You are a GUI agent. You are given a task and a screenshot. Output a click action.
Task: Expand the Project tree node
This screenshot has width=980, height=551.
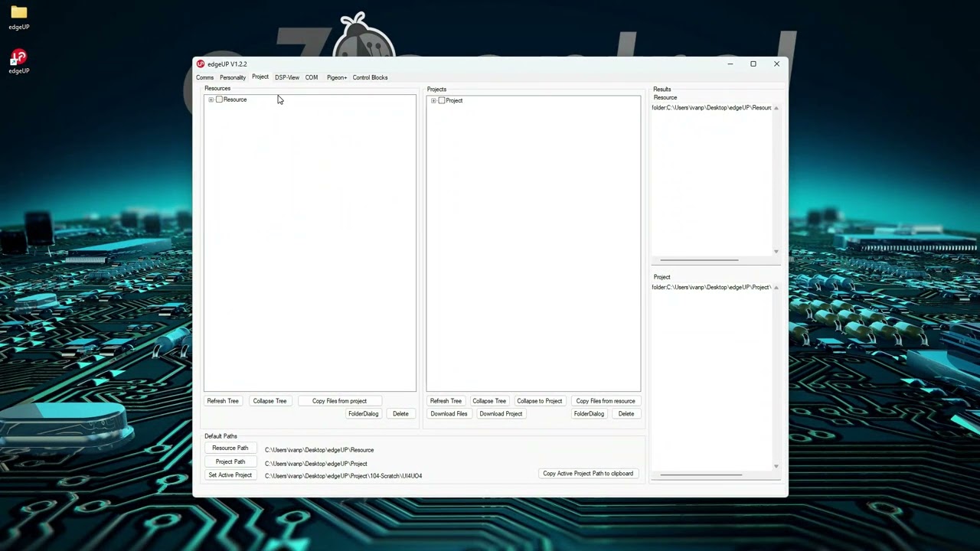(x=433, y=100)
